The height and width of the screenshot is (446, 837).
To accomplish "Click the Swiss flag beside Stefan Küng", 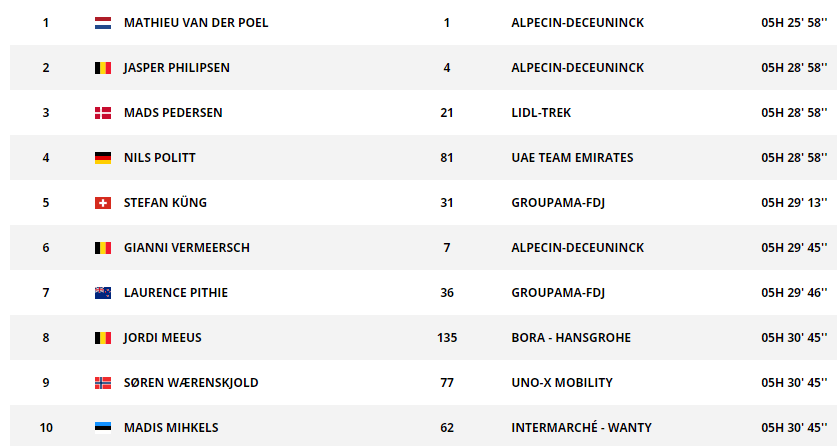I will pyautogui.click(x=102, y=203).
